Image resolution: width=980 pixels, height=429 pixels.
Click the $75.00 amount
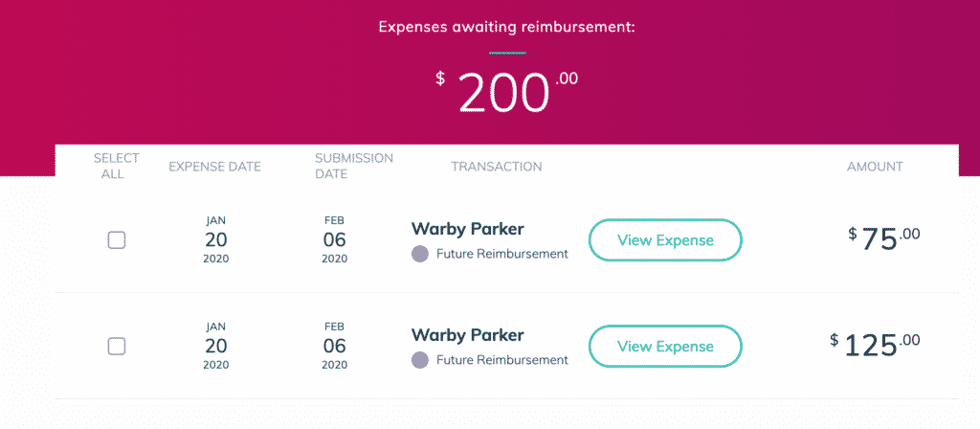coord(883,238)
